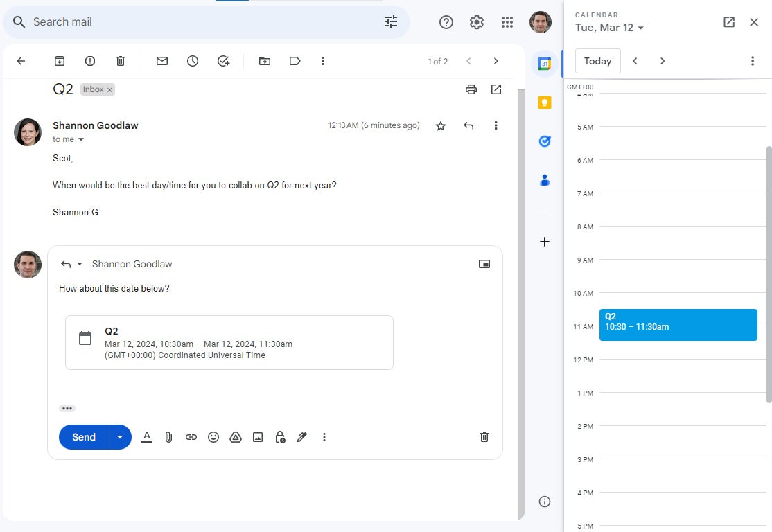This screenshot has height=532, width=772.
Task: Select the Calendar side panel icon
Action: click(545, 64)
